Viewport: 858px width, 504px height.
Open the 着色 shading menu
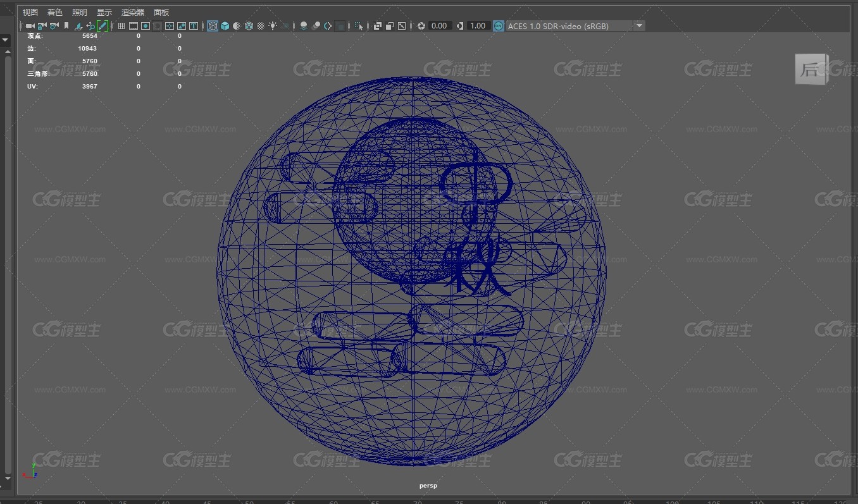point(55,12)
